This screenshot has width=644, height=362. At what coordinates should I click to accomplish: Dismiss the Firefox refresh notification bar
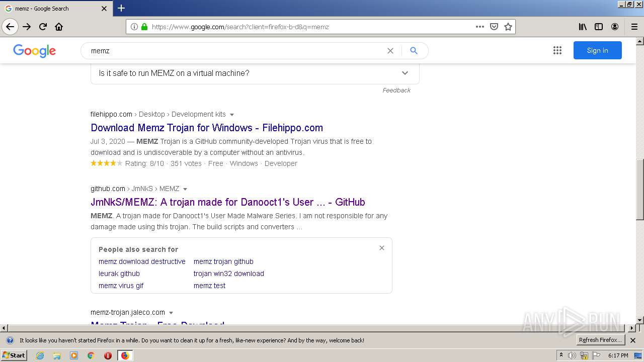point(633,340)
